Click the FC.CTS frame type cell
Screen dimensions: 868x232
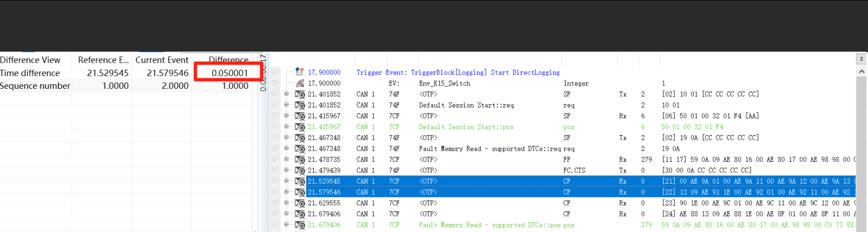point(574,170)
